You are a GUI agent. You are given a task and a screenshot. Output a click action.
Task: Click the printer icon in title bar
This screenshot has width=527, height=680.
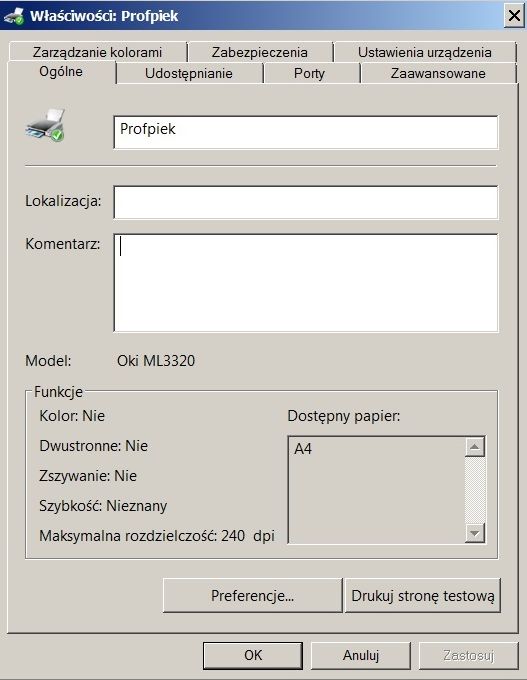click(13, 16)
